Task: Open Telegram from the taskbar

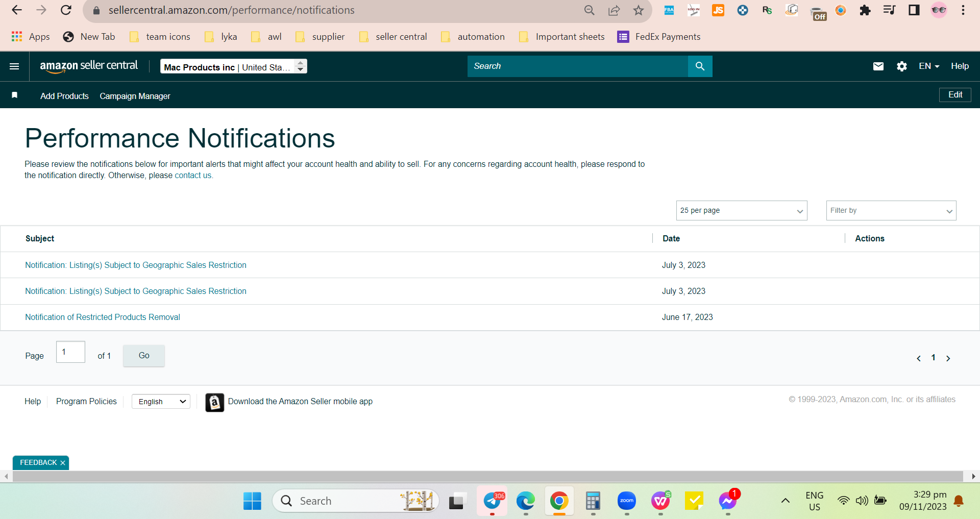Action: 492,501
